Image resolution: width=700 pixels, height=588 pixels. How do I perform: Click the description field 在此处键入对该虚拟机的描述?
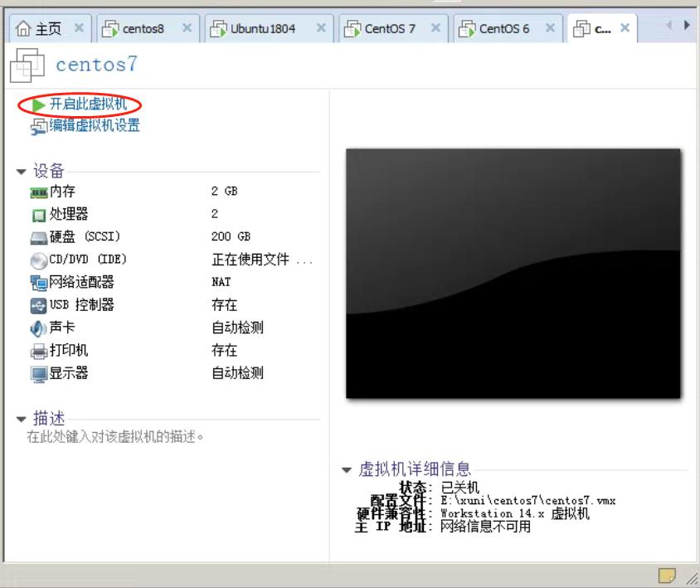pos(115,437)
